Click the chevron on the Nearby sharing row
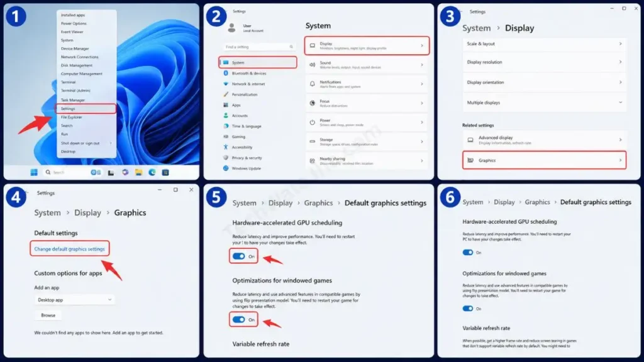 [x=422, y=161]
